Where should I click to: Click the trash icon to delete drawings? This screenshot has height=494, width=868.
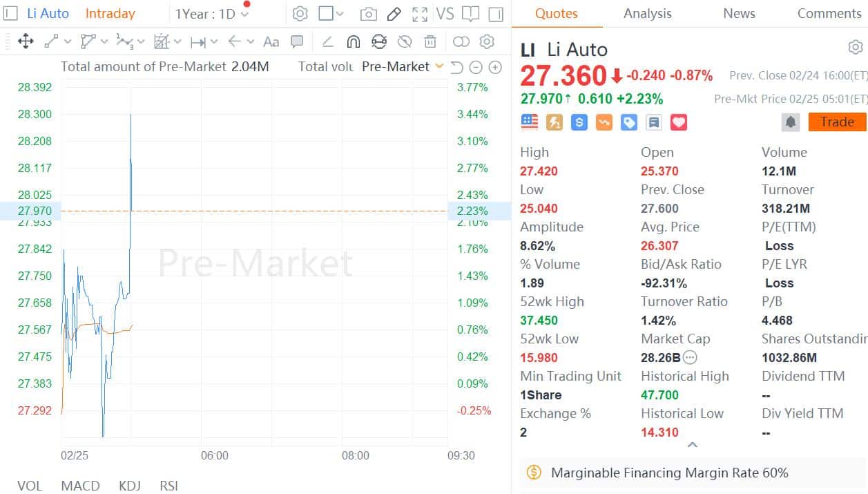coord(430,41)
